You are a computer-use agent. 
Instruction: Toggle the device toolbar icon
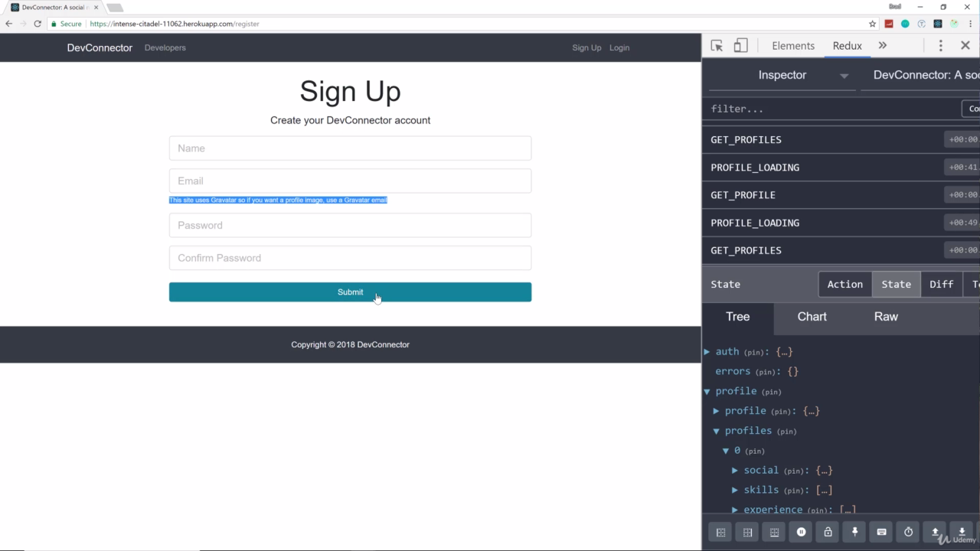(x=740, y=46)
